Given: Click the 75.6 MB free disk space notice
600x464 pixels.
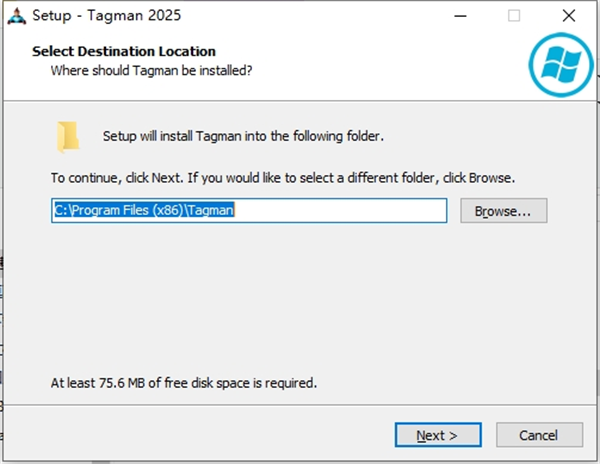Looking at the screenshot, I should tap(183, 382).
